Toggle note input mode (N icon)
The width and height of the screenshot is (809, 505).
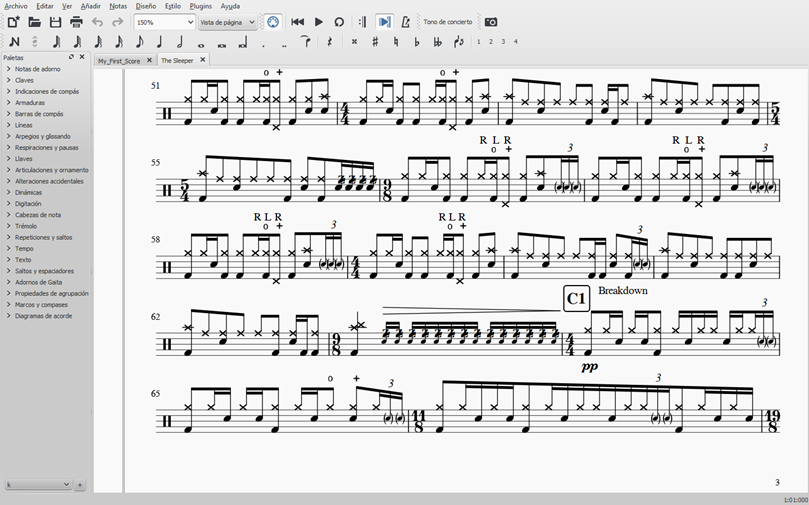(14, 42)
